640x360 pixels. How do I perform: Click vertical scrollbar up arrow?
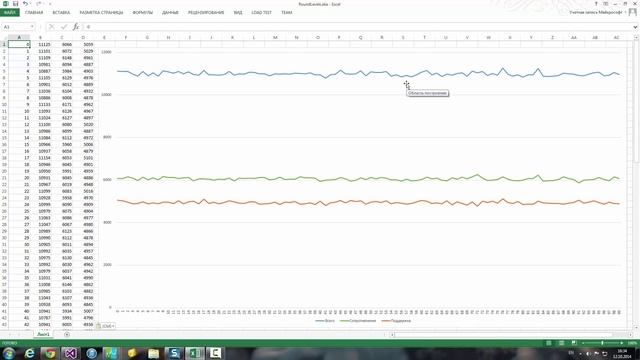pyautogui.click(x=636, y=37)
